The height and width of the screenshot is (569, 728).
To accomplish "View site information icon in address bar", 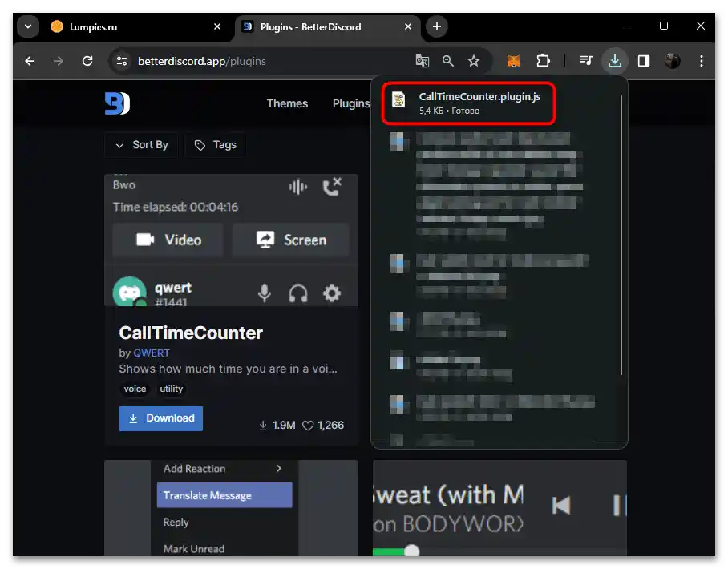I will (x=122, y=61).
